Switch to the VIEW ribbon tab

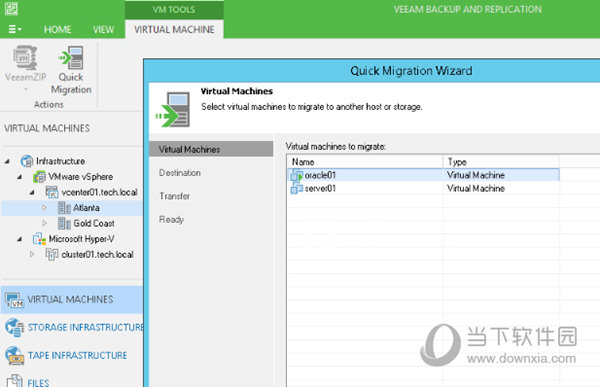point(103,29)
